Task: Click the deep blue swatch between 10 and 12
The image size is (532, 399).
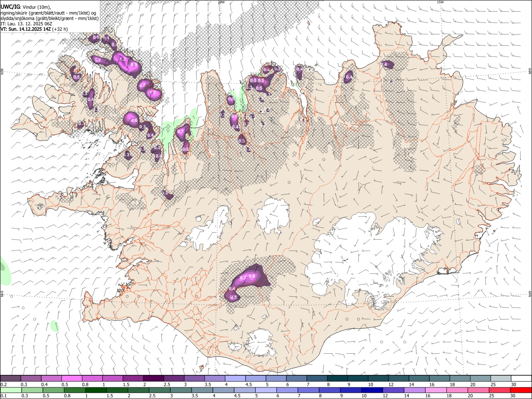Action: 372,390
